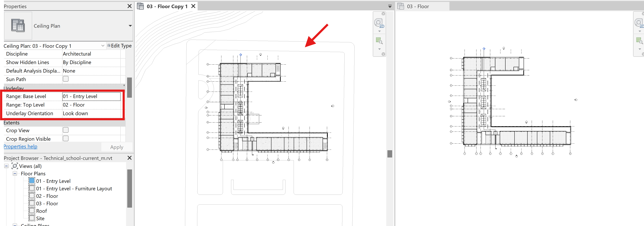Toggle the Crop View checkbox
Viewport: 644px width, 226px height.
tap(66, 130)
